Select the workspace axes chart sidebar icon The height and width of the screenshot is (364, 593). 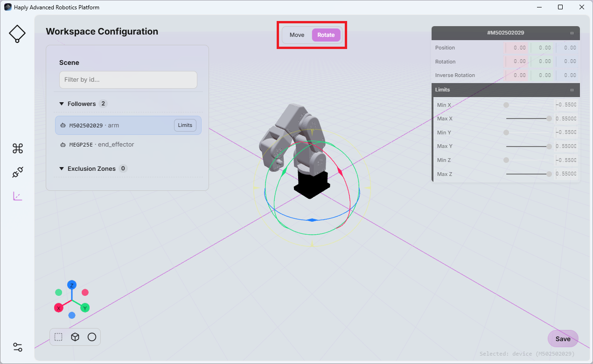18,196
